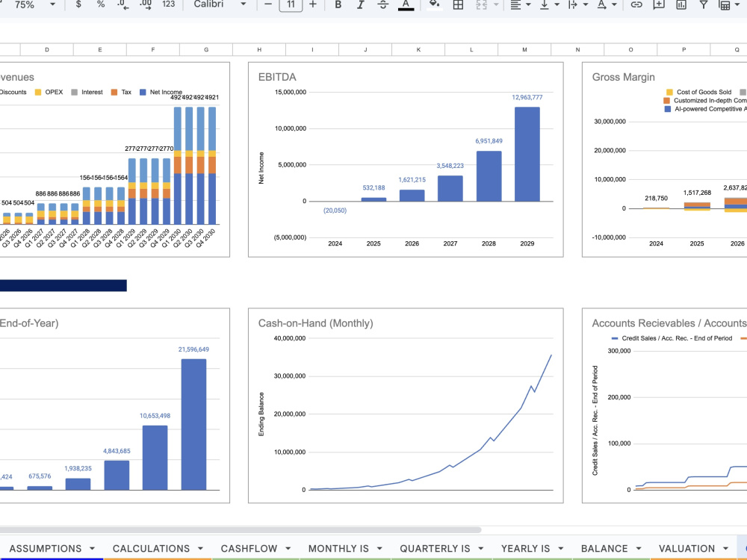Insert a link
This screenshot has height=560, width=747.
(636, 4)
